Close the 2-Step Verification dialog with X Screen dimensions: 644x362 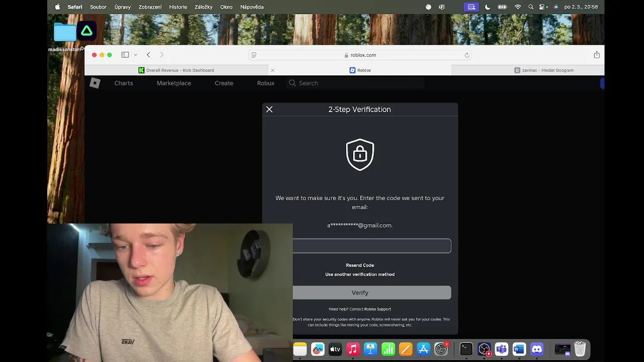[269, 109]
